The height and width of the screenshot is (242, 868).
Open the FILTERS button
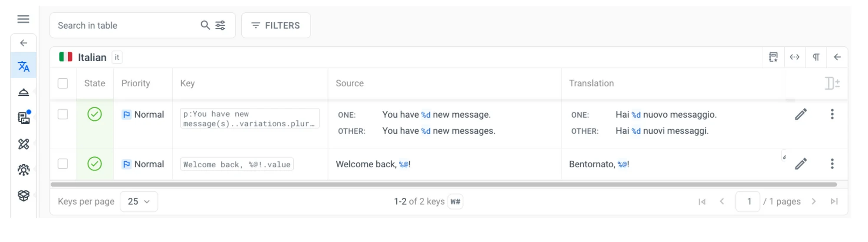(x=276, y=26)
